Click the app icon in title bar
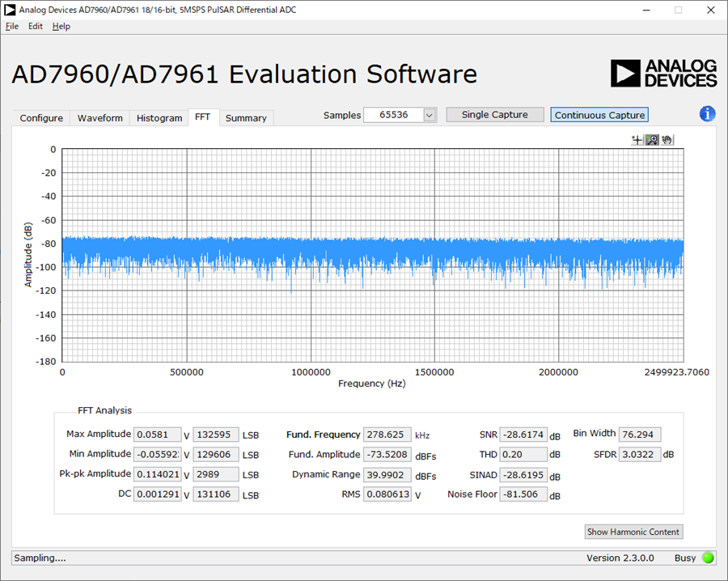The image size is (728, 581). coord(10,10)
